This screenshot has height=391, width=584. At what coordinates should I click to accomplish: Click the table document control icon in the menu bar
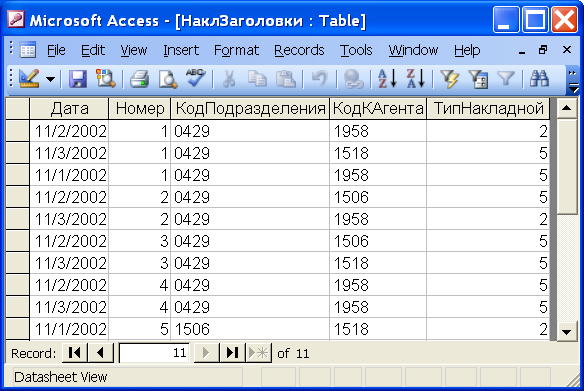pyautogui.click(x=28, y=50)
